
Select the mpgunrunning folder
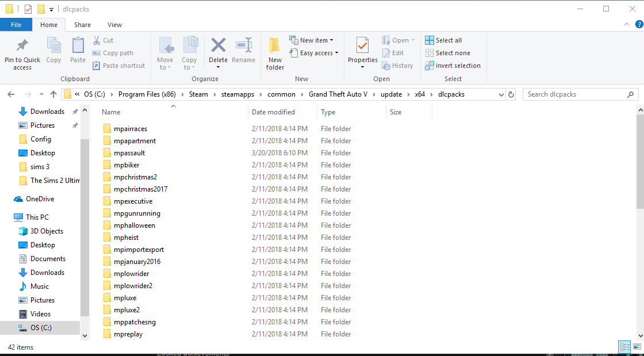click(x=137, y=213)
